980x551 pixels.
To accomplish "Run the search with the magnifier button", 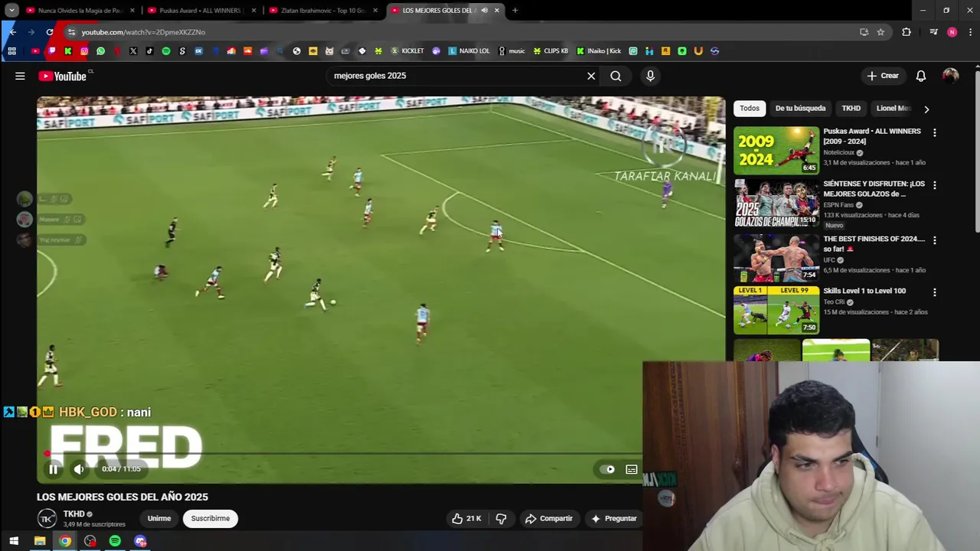I will [x=616, y=76].
